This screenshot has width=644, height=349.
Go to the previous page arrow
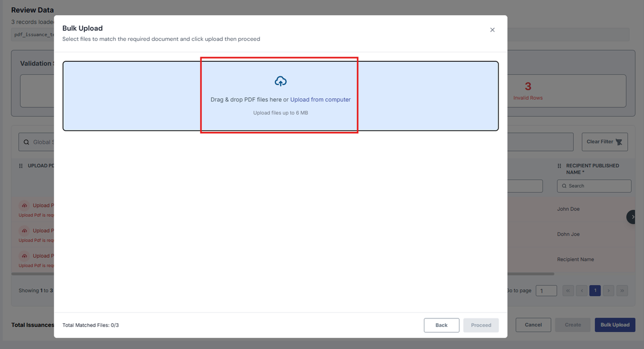581,290
